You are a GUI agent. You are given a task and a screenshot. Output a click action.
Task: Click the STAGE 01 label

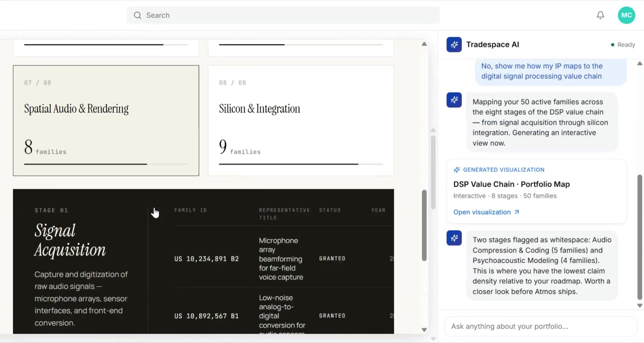pos(51,210)
